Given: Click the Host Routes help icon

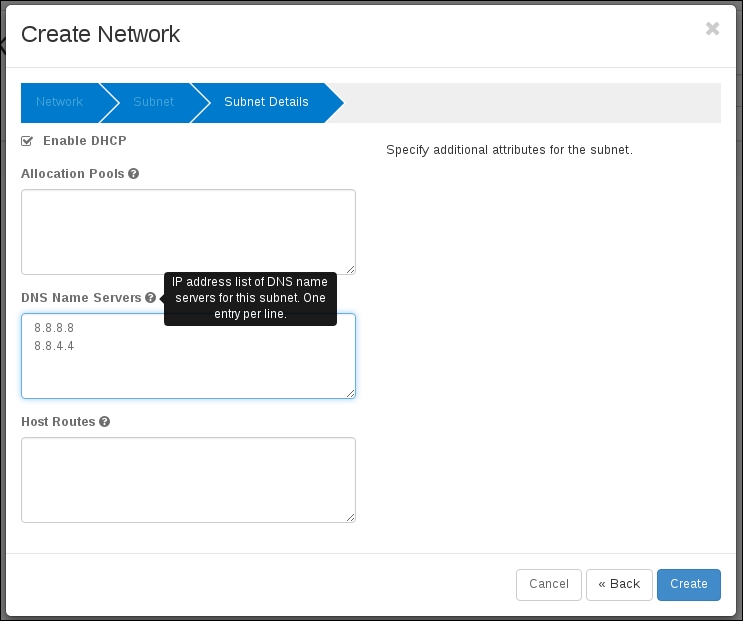Looking at the screenshot, I should [105, 422].
